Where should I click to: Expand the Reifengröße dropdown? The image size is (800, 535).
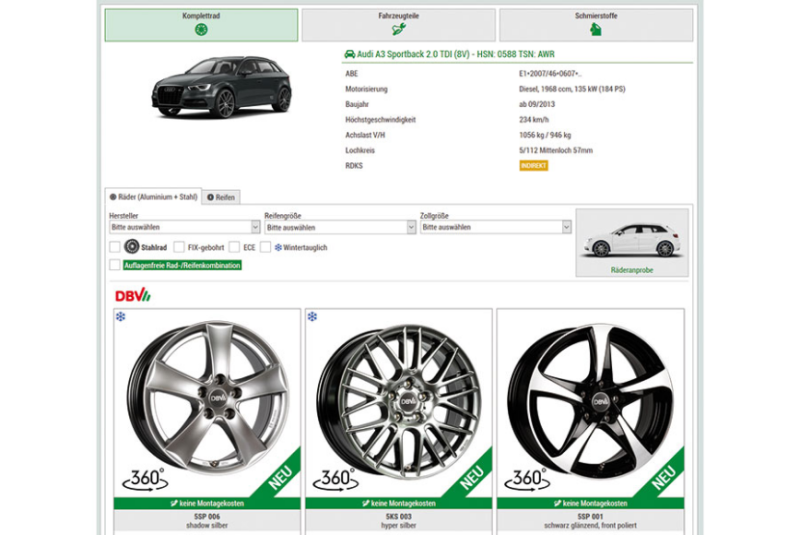point(339,227)
